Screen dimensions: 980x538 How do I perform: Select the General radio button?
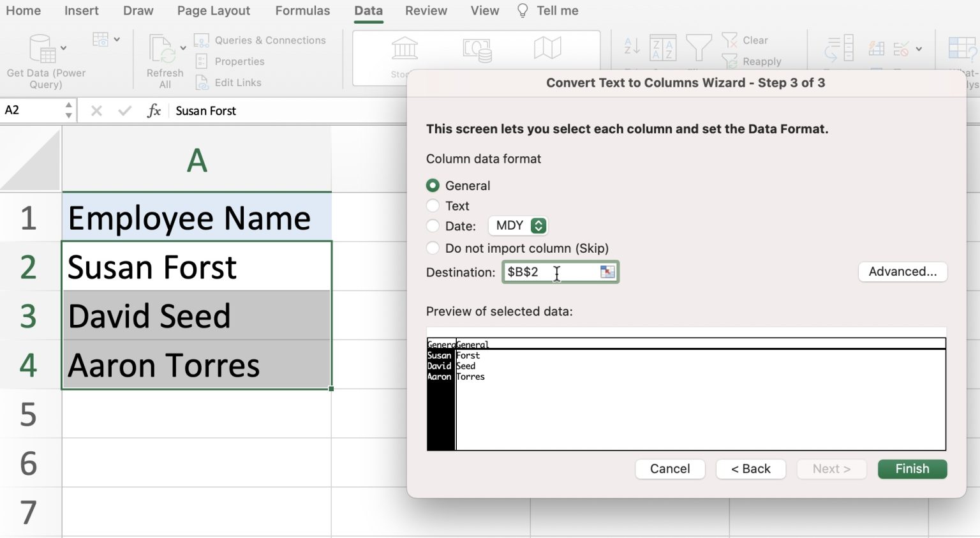click(433, 186)
